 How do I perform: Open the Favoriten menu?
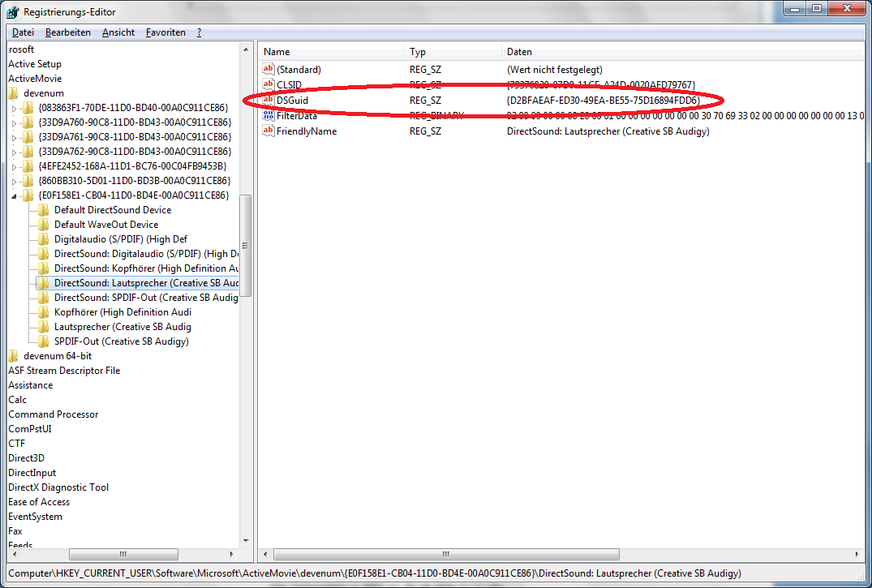tap(165, 32)
